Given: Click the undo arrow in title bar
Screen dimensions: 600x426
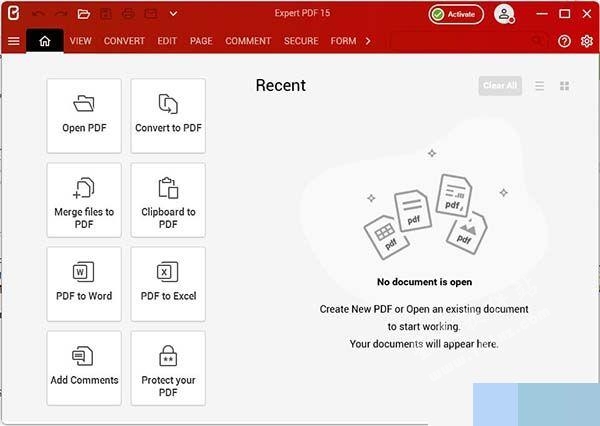Looking at the screenshot, I should tap(38, 14).
